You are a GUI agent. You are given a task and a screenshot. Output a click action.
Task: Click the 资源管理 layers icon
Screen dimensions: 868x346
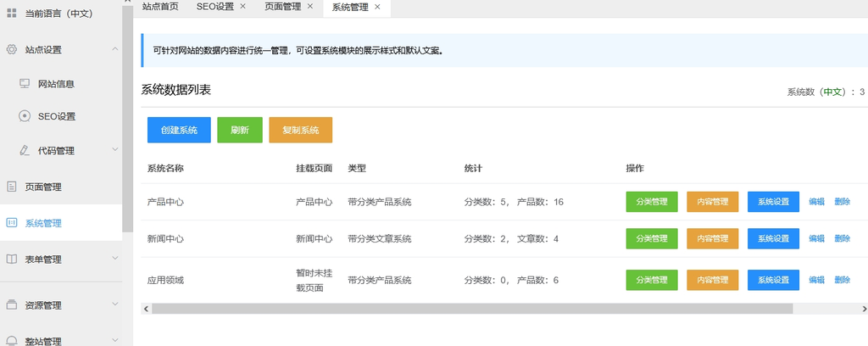click(x=11, y=305)
